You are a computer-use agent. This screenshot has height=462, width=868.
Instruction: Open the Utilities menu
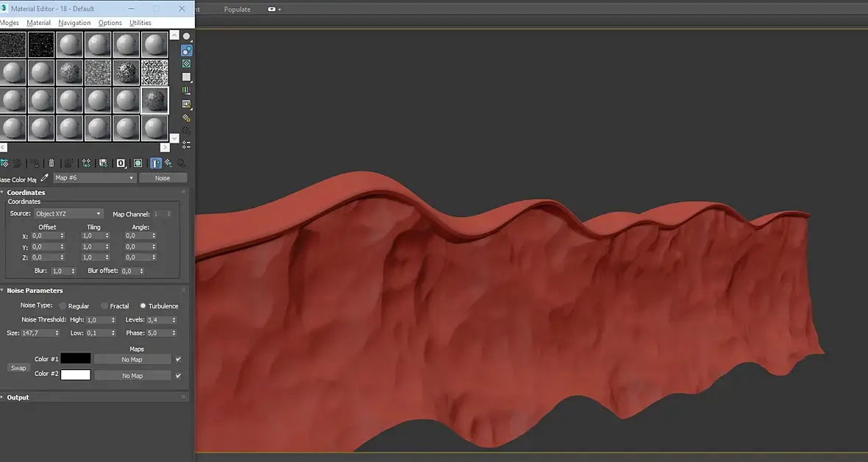click(x=140, y=23)
